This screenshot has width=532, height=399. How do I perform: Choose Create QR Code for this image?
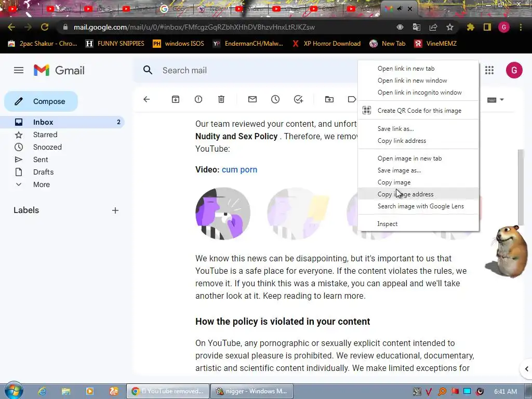coord(418,110)
